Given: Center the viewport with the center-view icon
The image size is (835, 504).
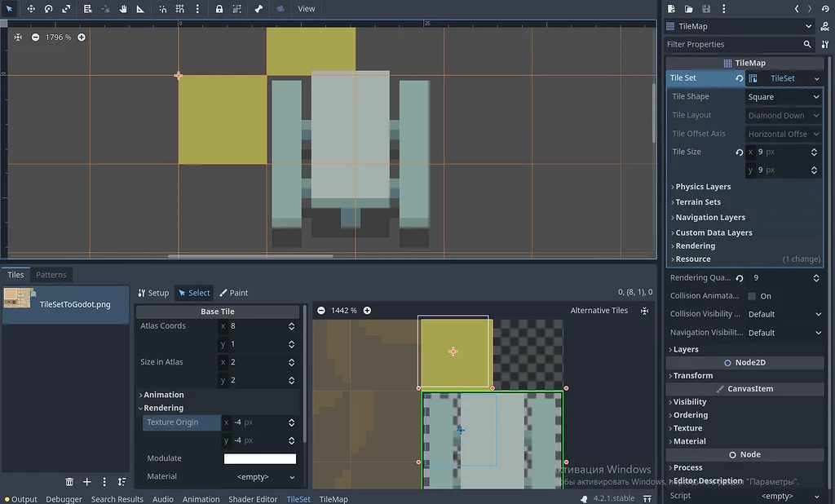Looking at the screenshot, I should [18, 38].
